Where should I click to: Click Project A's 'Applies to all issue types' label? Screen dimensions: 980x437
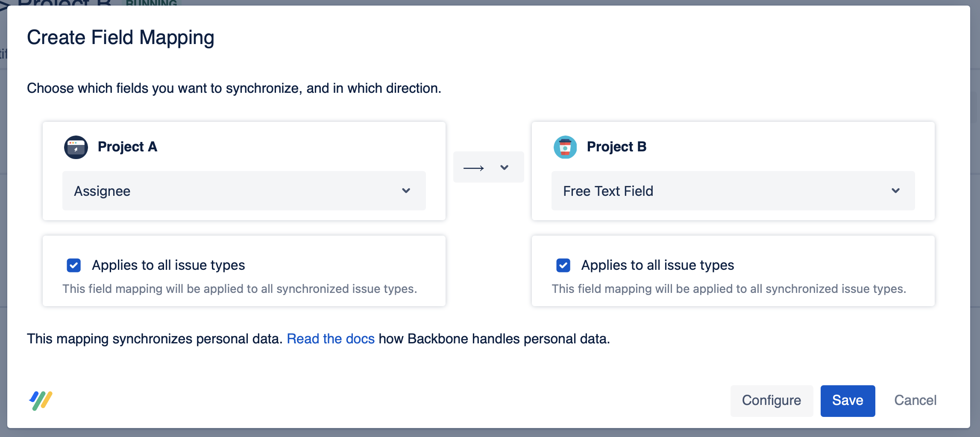[x=168, y=265]
